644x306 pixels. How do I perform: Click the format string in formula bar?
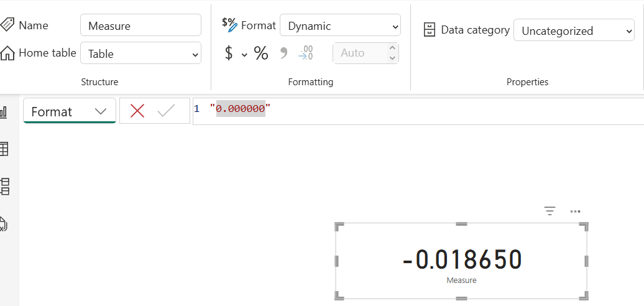[241, 109]
